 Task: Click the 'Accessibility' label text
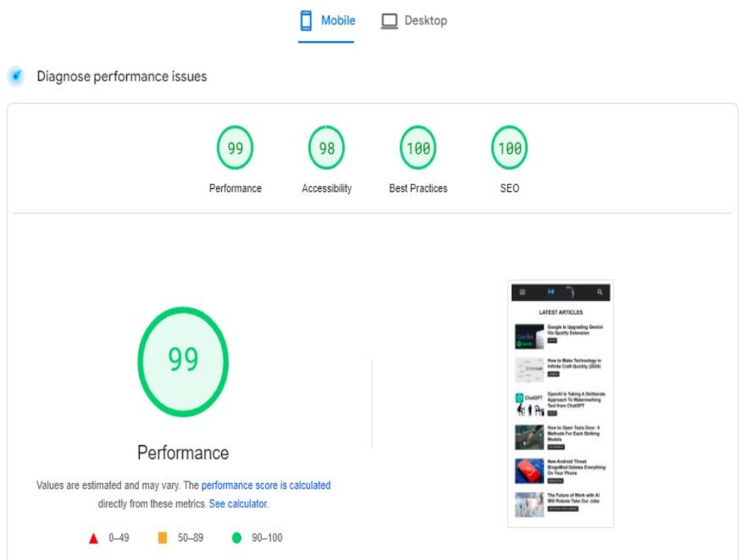coord(327,189)
